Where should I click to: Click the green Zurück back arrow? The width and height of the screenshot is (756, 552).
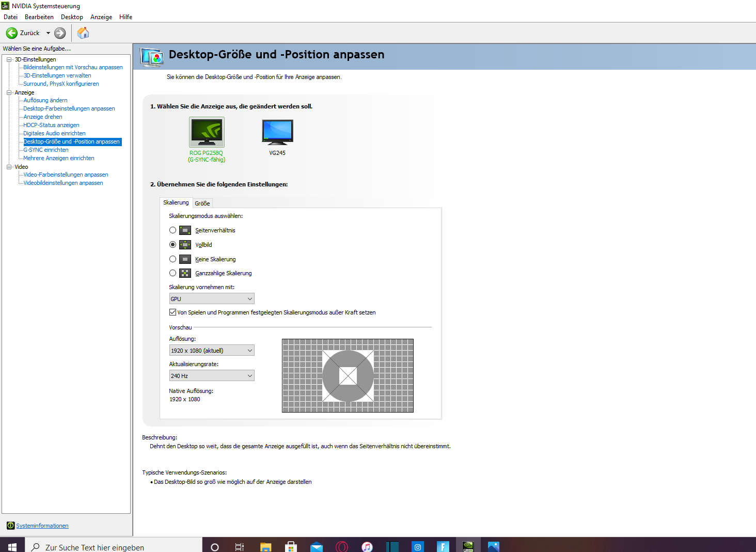pyautogui.click(x=11, y=33)
